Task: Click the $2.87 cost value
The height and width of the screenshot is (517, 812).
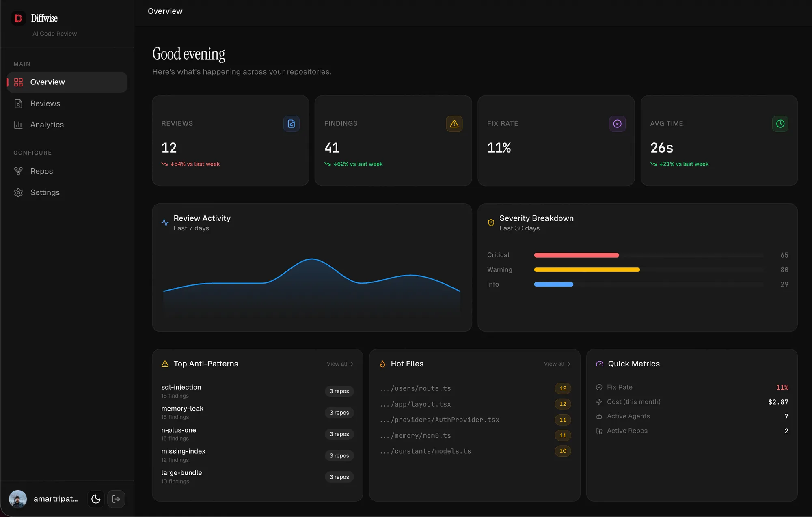Action: [778, 402]
